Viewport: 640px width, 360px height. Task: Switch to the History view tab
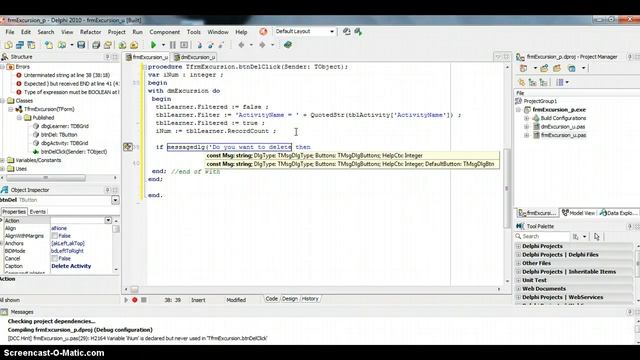tap(310, 299)
